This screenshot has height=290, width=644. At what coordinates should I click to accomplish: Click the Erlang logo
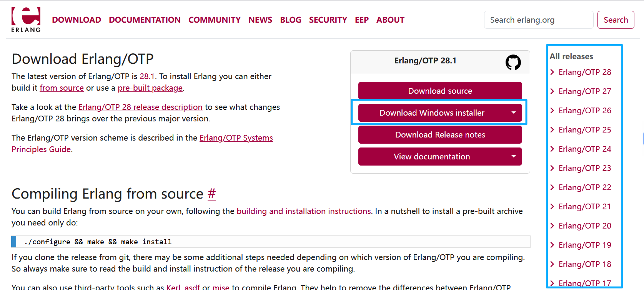coord(26,20)
